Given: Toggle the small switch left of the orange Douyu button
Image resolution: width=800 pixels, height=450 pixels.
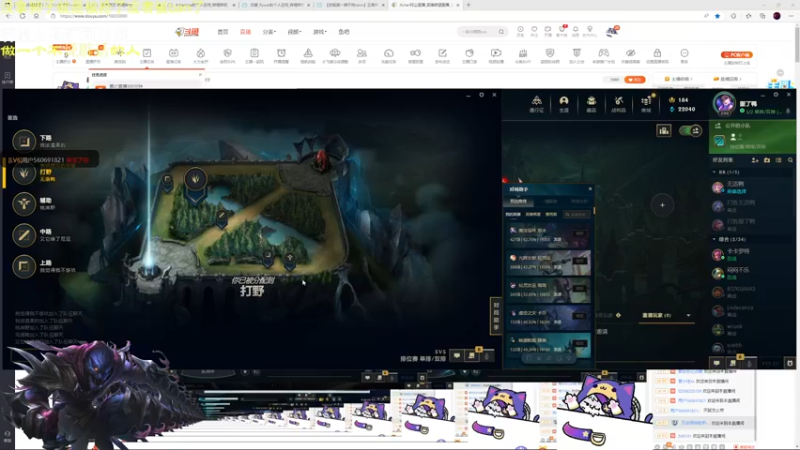Looking at the screenshot, I should point(614,80).
